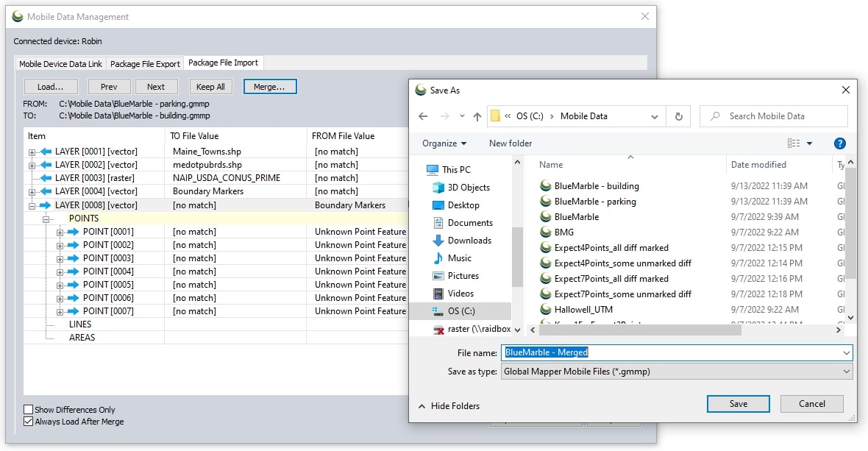
Task: Click the File name input field
Action: coord(669,353)
